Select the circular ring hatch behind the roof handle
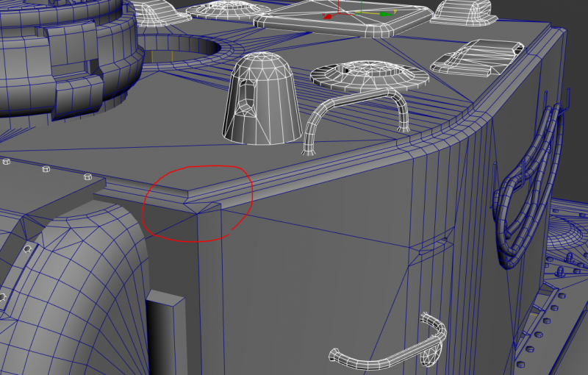The image size is (588, 375). 370,76
